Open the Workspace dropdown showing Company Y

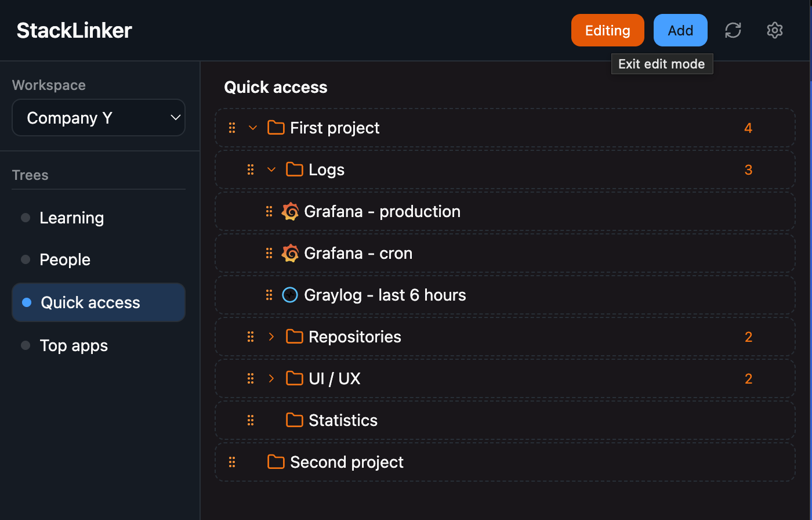99,117
